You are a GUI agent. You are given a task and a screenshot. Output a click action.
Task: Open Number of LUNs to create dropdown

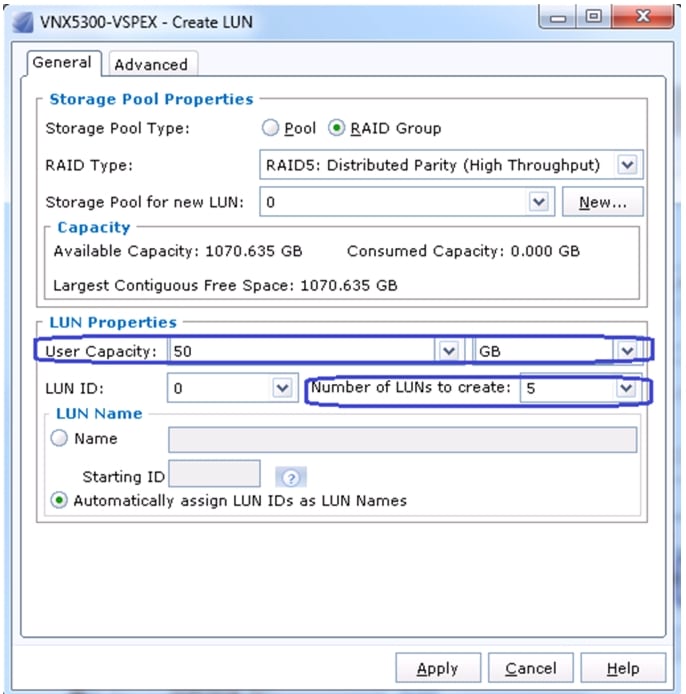pyautogui.click(x=626, y=388)
